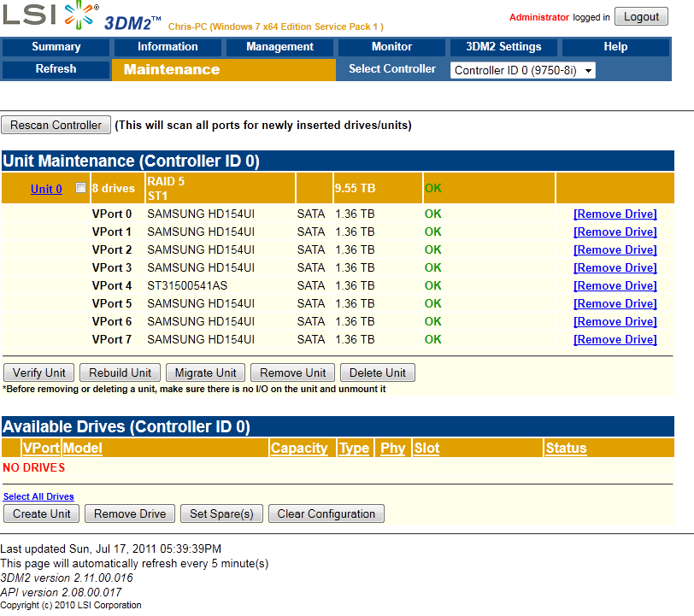Click the Remove Drive button under Available Drives

tap(130, 513)
